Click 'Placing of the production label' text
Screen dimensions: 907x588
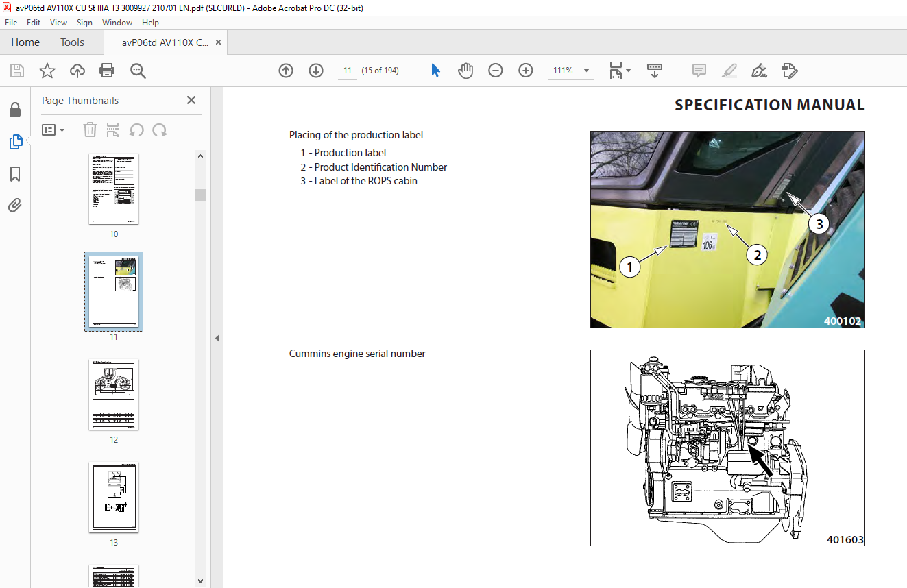point(356,135)
